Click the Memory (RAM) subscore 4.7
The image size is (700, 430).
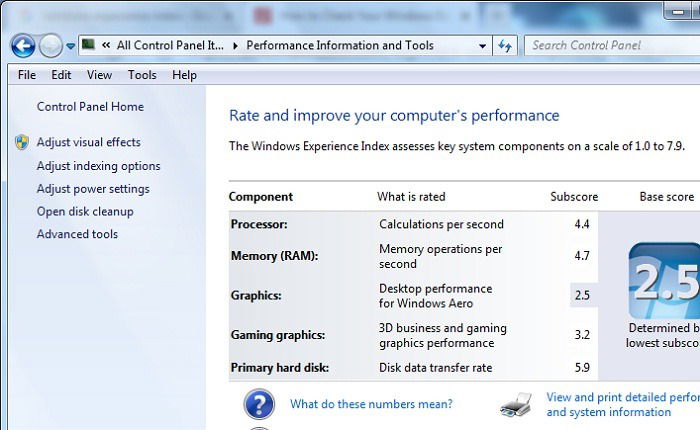[582, 256]
